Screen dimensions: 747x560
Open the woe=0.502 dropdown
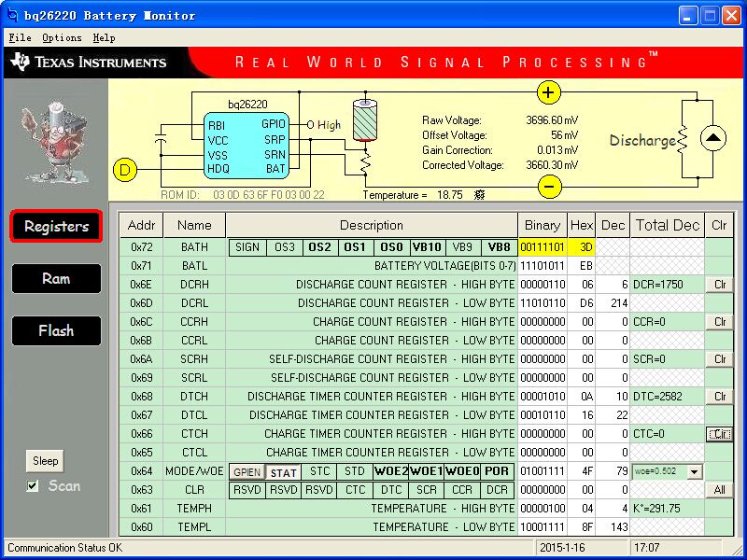click(694, 472)
